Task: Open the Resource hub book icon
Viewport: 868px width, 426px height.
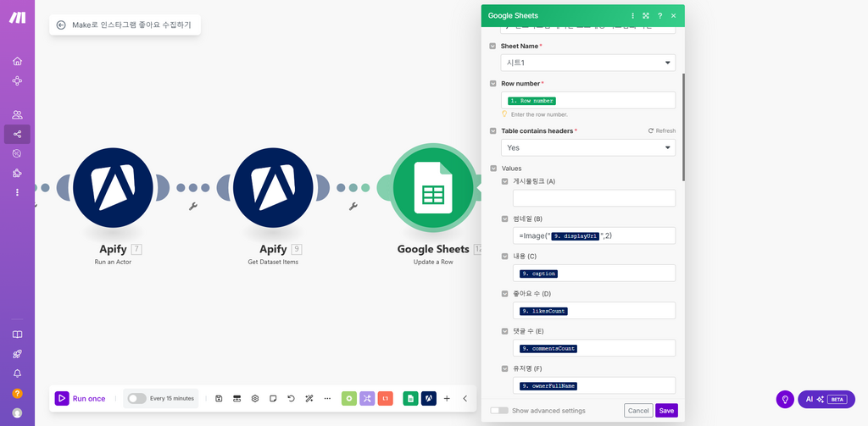Action: pyautogui.click(x=17, y=335)
